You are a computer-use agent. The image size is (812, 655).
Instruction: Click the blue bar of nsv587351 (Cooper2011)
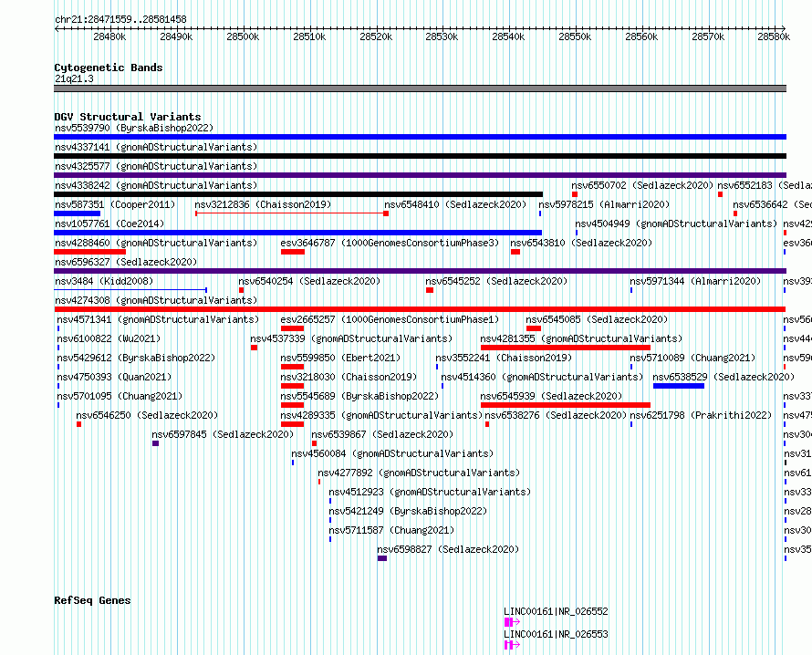pyautogui.click(x=78, y=213)
